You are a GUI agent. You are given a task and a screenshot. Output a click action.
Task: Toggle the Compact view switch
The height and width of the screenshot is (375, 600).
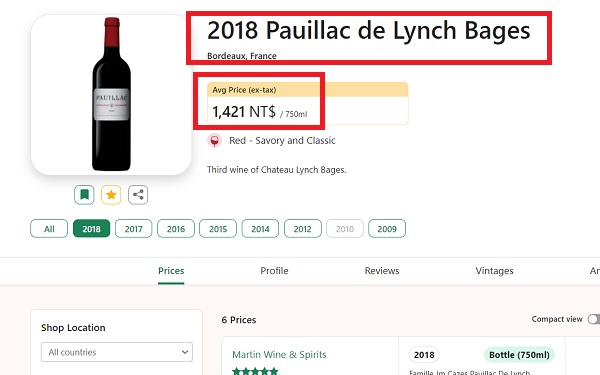tap(594, 319)
